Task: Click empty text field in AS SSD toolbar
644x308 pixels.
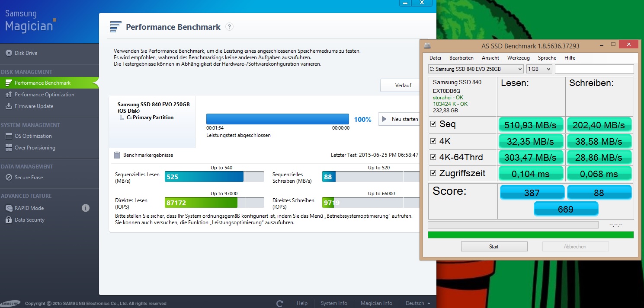Action: click(x=594, y=69)
